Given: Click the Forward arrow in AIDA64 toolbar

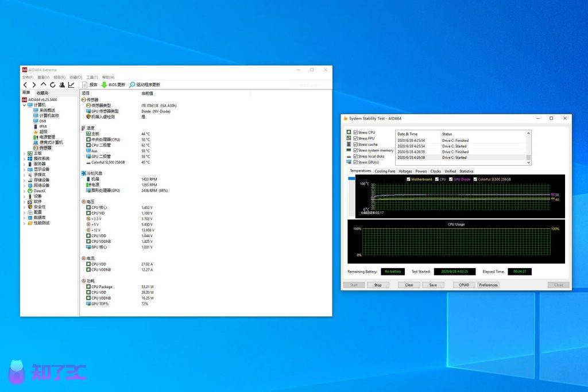Looking at the screenshot, I should tap(34, 85).
